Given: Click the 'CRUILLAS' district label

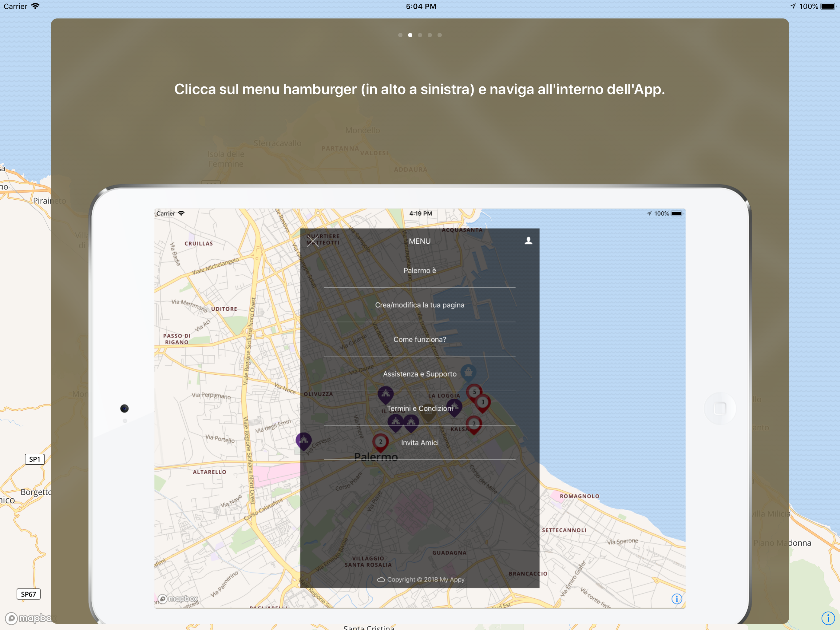Looking at the screenshot, I should click(x=199, y=244).
